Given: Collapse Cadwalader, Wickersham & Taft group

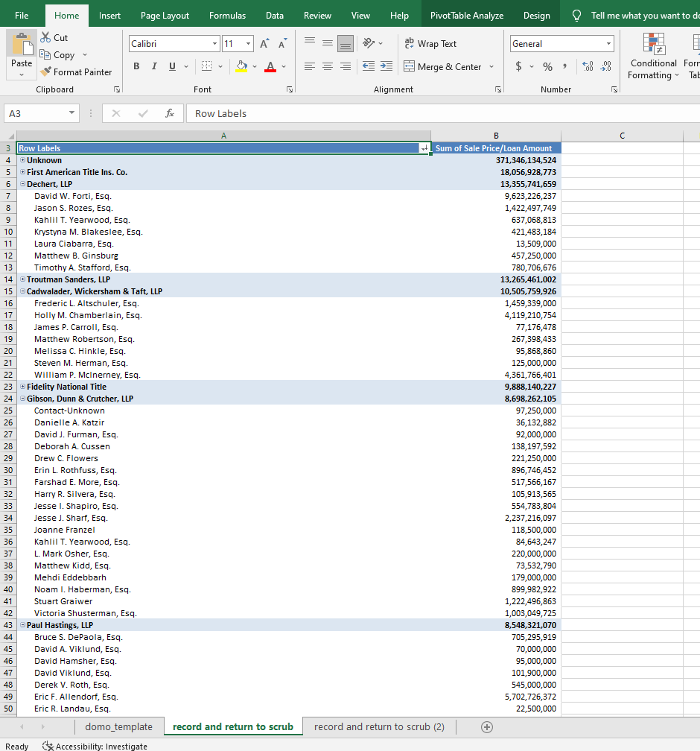Looking at the screenshot, I should coord(22,291).
